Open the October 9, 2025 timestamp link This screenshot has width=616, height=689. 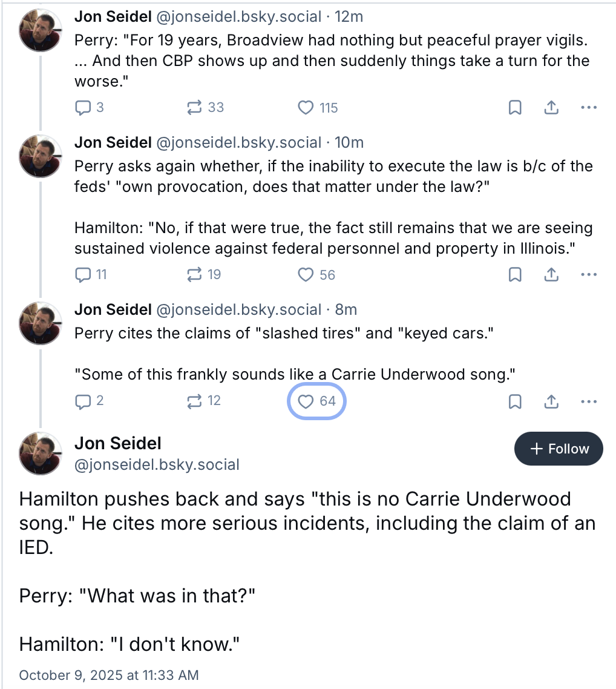[109, 675]
